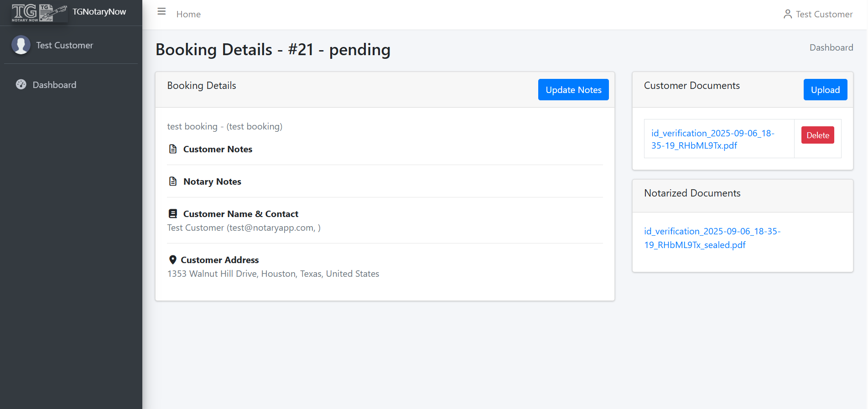Delete the id_verification customer document
The height and width of the screenshot is (409, 868).
(x=817, y=135)
